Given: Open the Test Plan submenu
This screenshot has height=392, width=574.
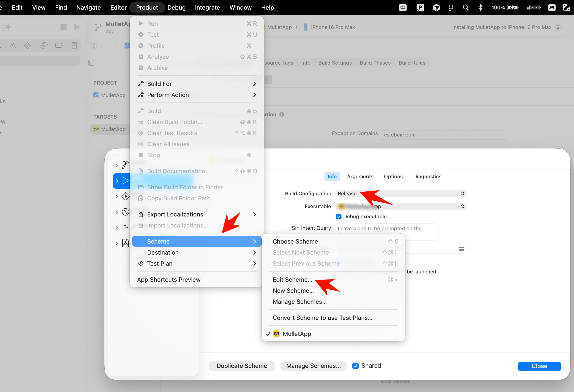Looking at the screenshot, I should tap(197, 263).
